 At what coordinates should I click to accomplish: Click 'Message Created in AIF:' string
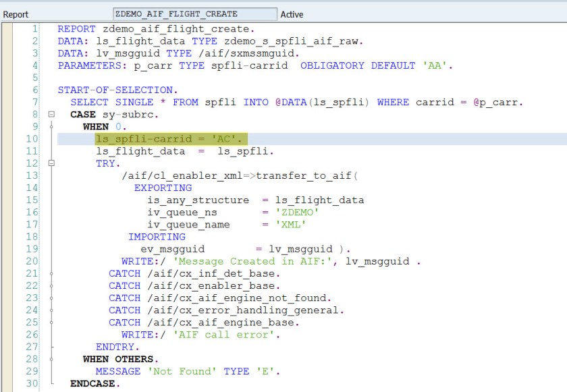coord(252,261)
